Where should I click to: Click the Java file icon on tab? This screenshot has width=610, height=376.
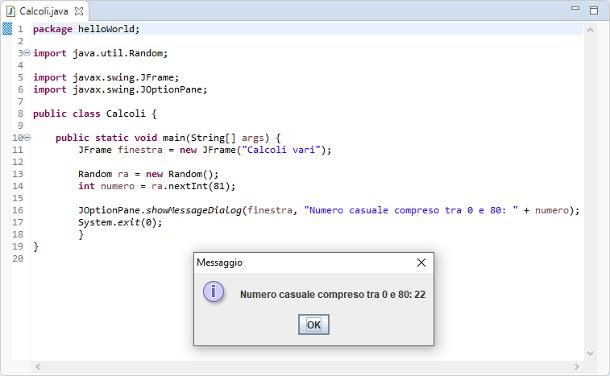[11, 11]
